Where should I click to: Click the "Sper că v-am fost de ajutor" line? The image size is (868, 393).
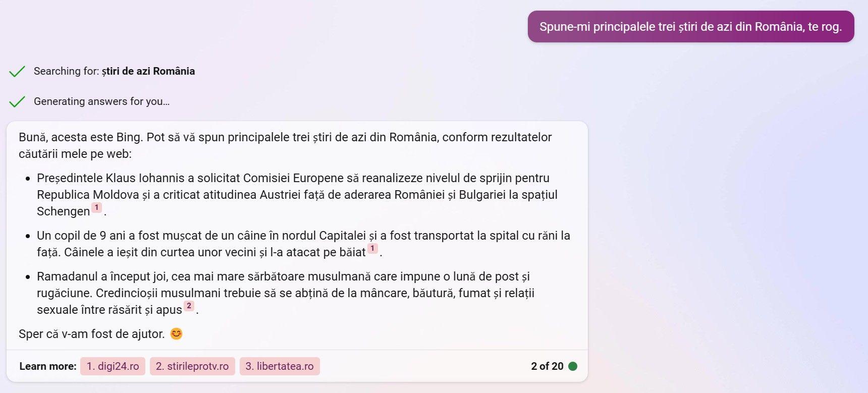[x=92, y=334]
